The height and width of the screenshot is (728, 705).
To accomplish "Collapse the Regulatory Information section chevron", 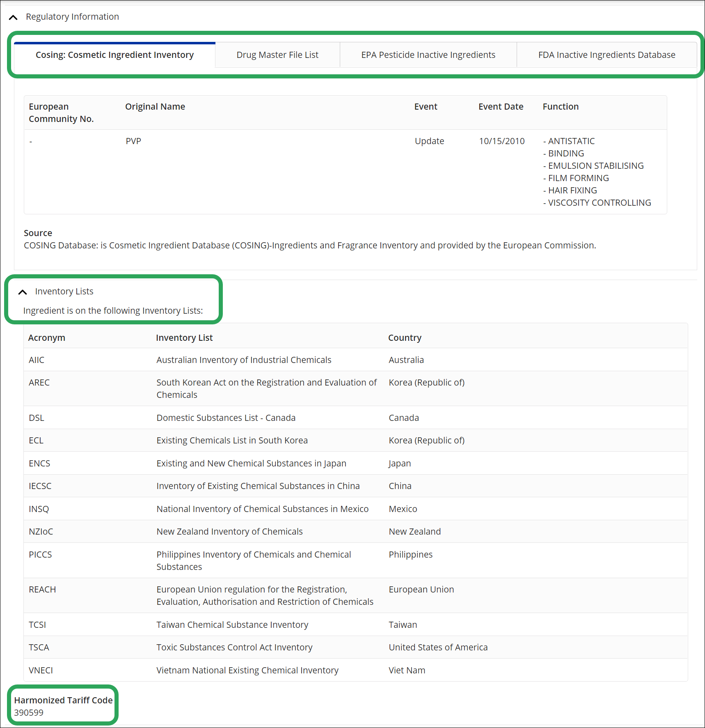I will click(x=13, y=17).
